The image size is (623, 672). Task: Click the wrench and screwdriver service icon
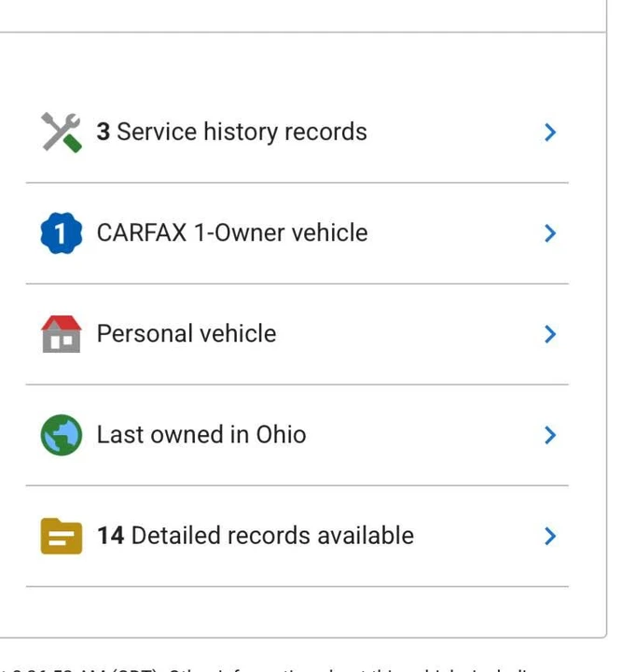click(x=62, y=133)
